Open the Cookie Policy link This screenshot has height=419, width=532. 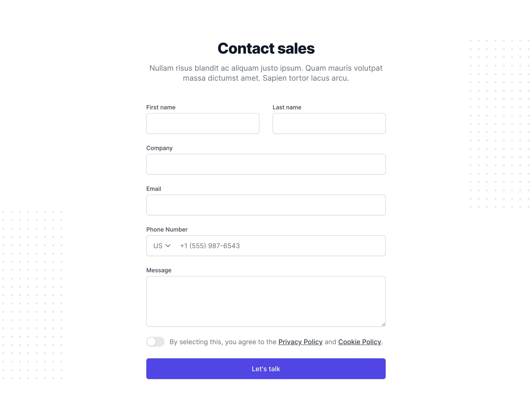(x=359, y=342)
